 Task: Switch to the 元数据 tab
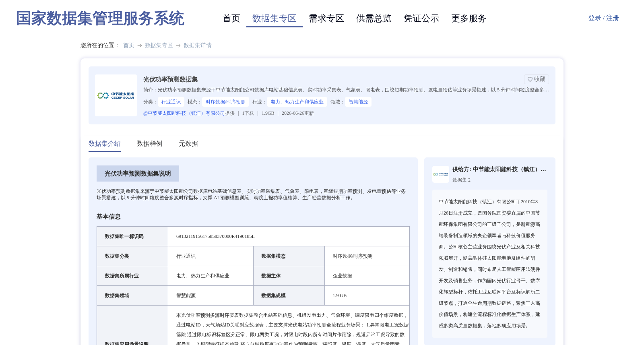click(x=188, y=144)
